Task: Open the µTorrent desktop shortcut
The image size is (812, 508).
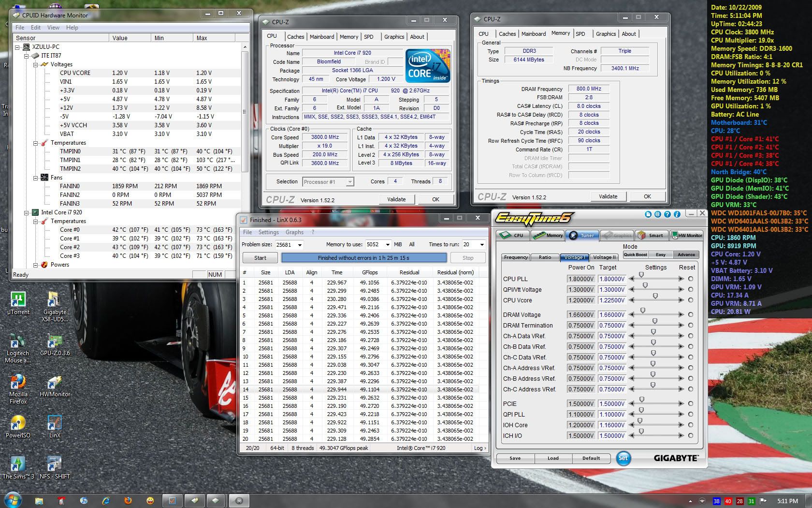Action: 18,303
